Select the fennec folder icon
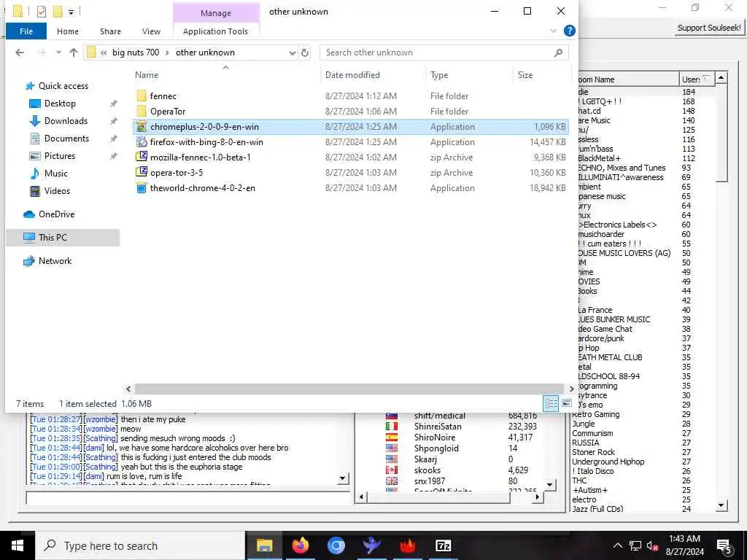The height and width of the screenshot is (560, 747). click(x=142, y=96)
